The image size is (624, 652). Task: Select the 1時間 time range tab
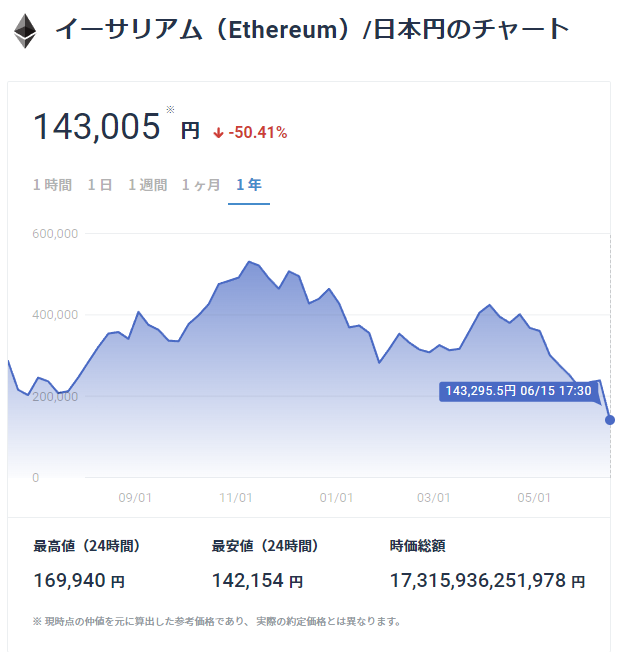click(52, 185)
